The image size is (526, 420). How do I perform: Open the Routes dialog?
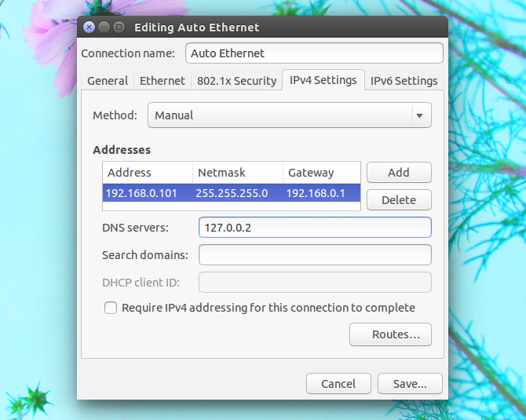coord(390,334)
